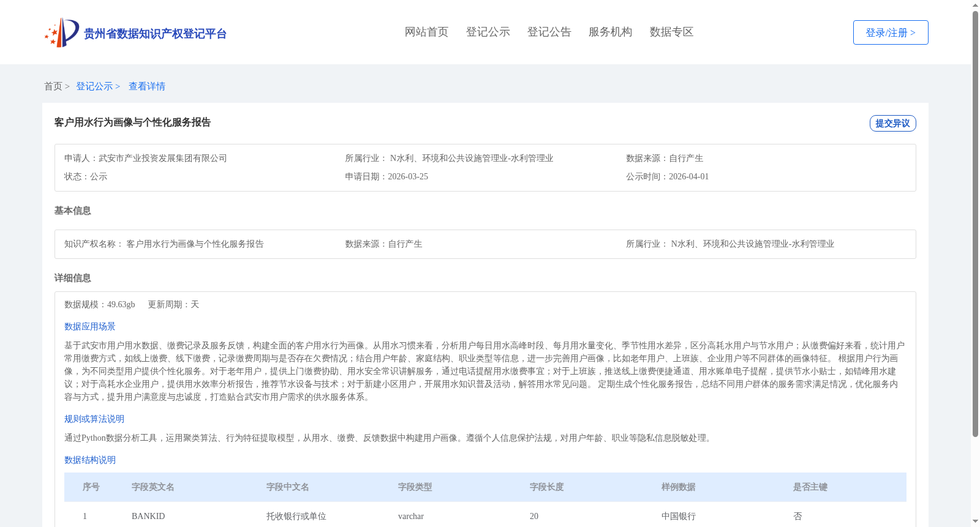Click the BANKID table cell
This screenshot has width=980, height=527.
(148, 516)
